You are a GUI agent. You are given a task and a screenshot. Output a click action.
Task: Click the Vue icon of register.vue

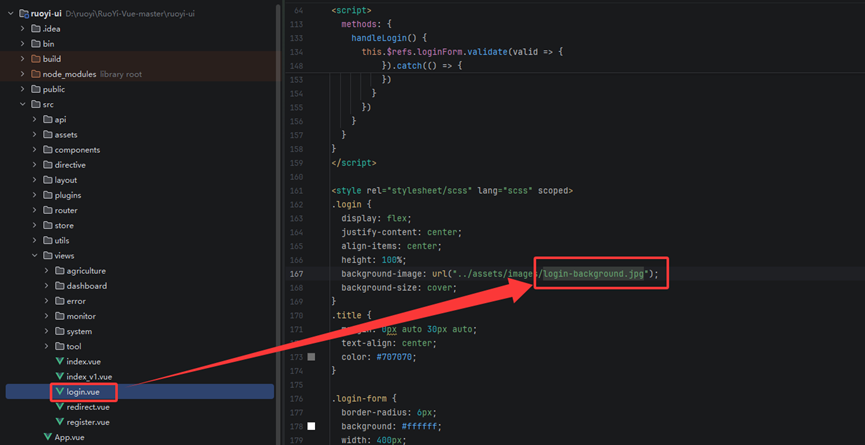pos(60,422)
